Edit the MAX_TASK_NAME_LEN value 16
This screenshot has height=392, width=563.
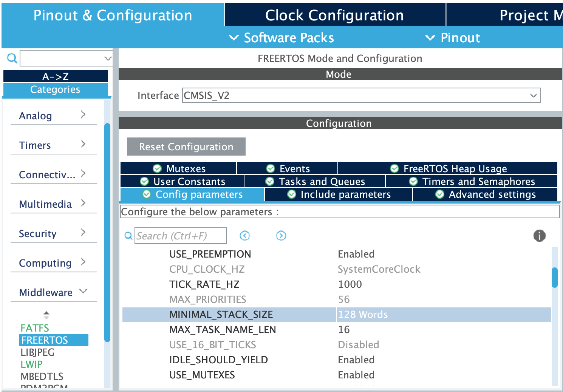(x=344, y=329)
